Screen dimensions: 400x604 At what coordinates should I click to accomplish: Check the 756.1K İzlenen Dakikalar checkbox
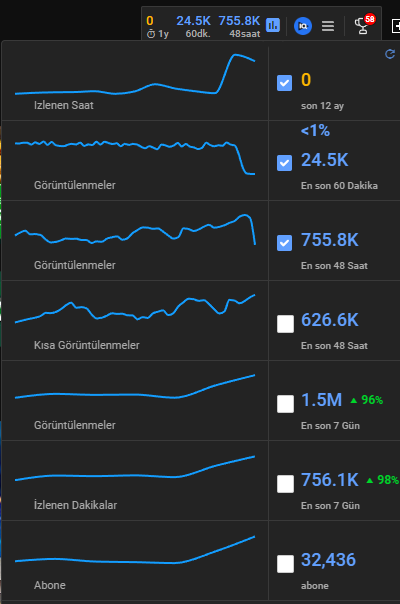(286, 484)
